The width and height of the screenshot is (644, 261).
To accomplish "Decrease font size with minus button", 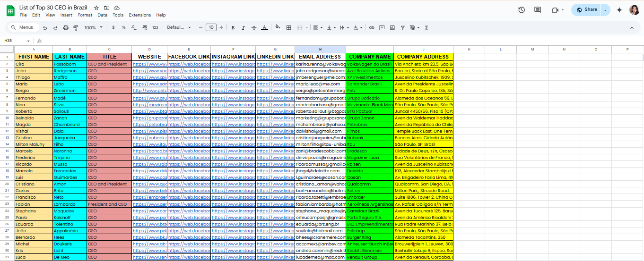I will point(200,28).
